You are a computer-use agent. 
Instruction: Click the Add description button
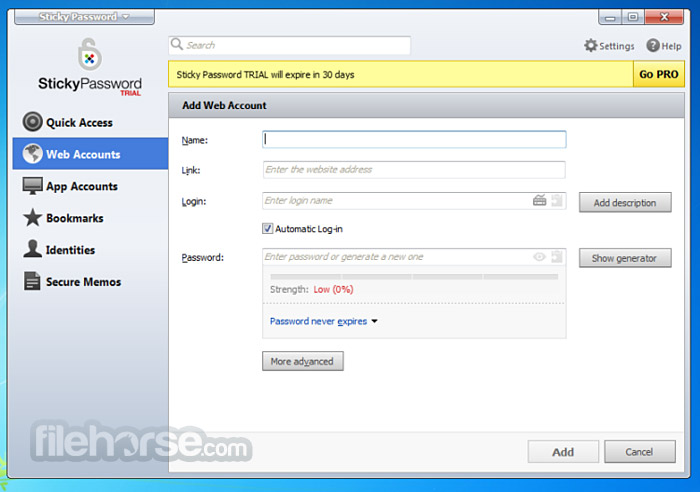coord(625,203)
